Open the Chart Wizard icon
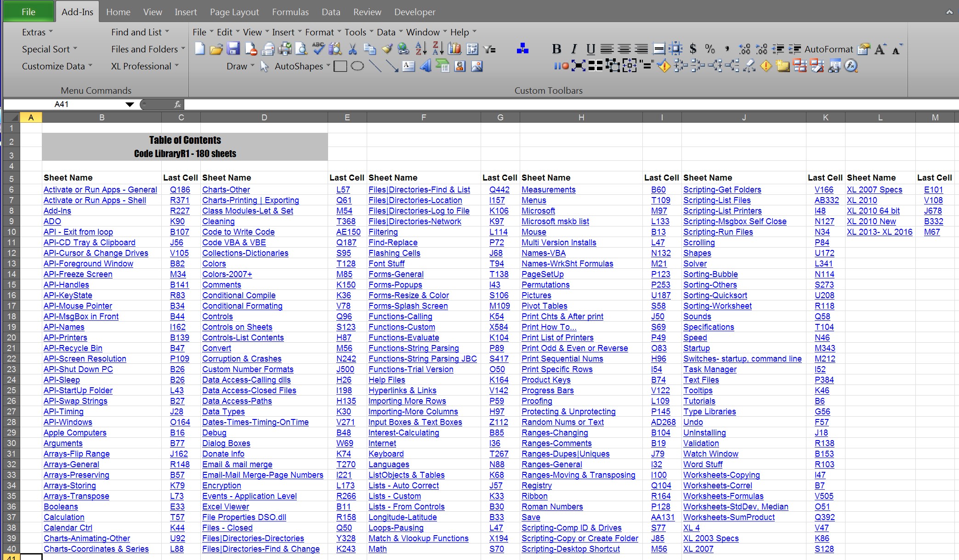 [x=454, y=49]
